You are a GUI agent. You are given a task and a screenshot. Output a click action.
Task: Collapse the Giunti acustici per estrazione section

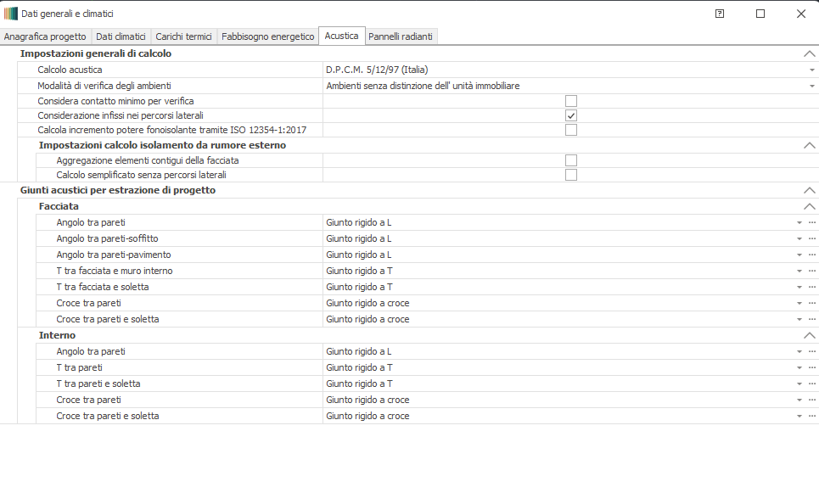point(809,191)
